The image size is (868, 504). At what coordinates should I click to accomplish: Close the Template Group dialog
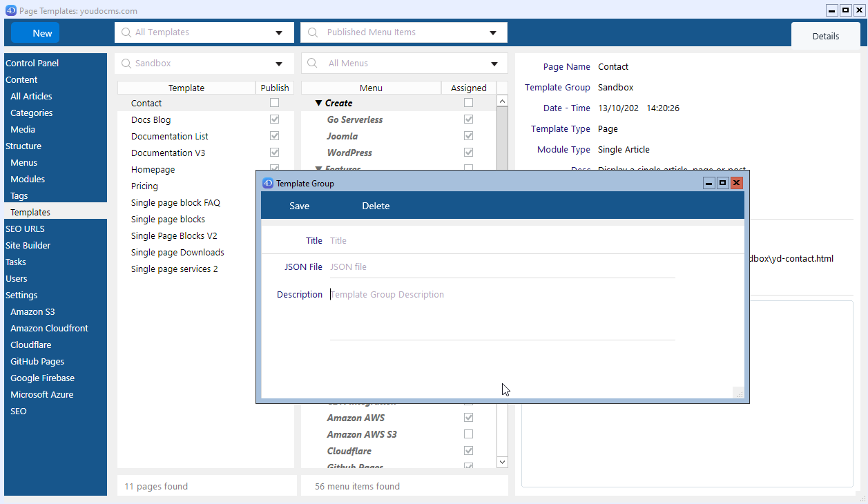tap(736, 183)
